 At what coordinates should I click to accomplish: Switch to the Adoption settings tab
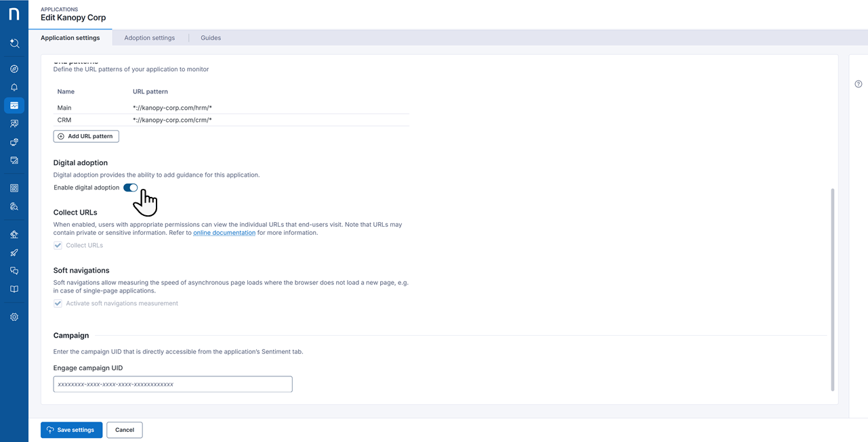(x=149, y=38)
